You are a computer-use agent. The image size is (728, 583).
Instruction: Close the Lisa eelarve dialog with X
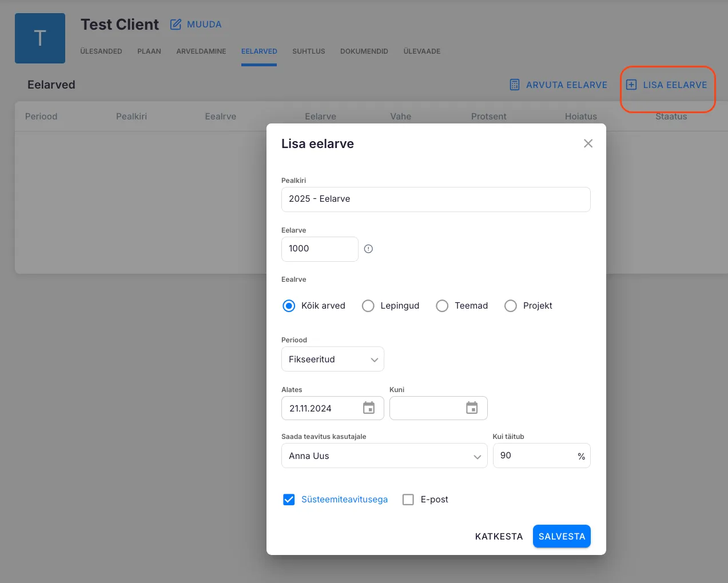tap(588, 143)
